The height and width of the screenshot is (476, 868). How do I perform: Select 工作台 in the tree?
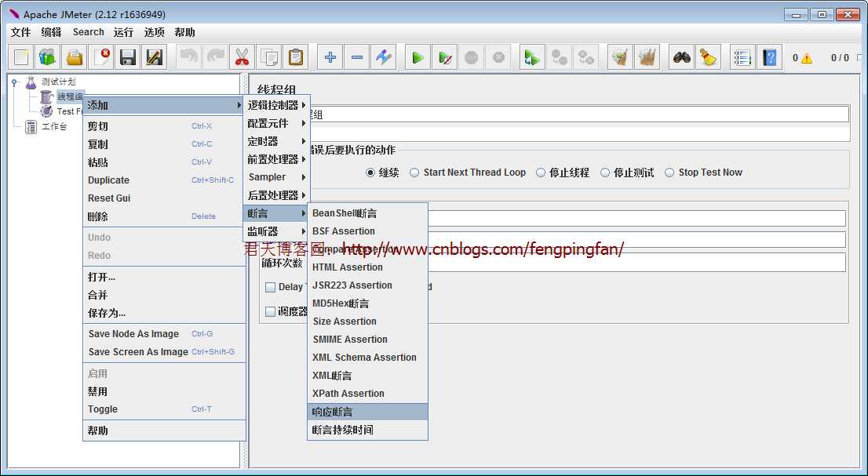54,126
